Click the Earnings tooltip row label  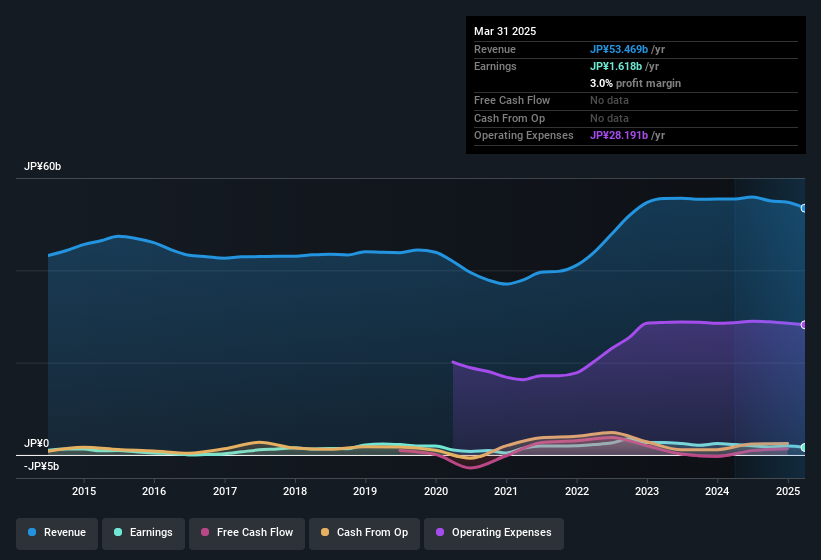pyautogui.click(x=495, y=66)
